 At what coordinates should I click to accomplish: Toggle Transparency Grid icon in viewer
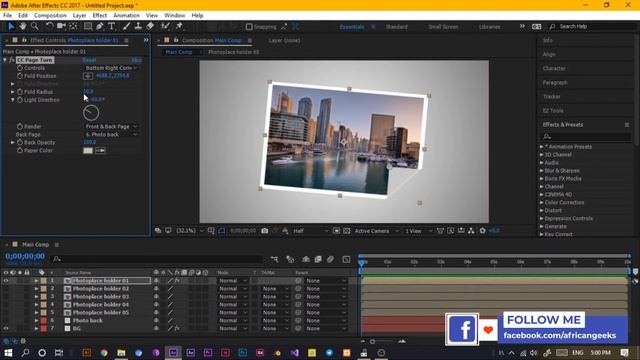click(347, 231)
